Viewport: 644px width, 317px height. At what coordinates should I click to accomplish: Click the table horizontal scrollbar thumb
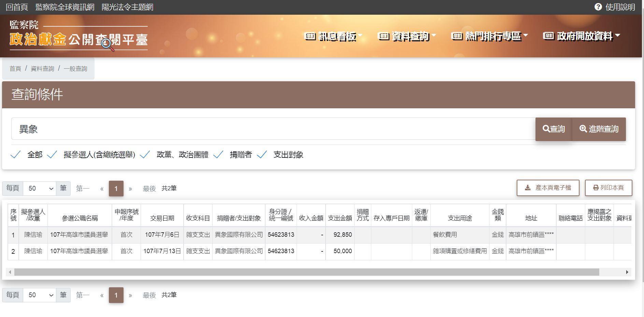306,272
